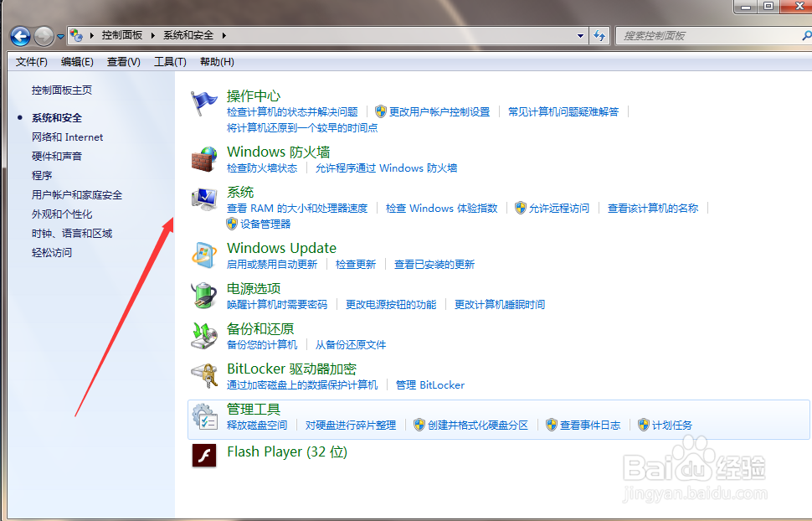Select 外观和个性化 in sidebar
This screenshot has width=812, height=521.
62,214
